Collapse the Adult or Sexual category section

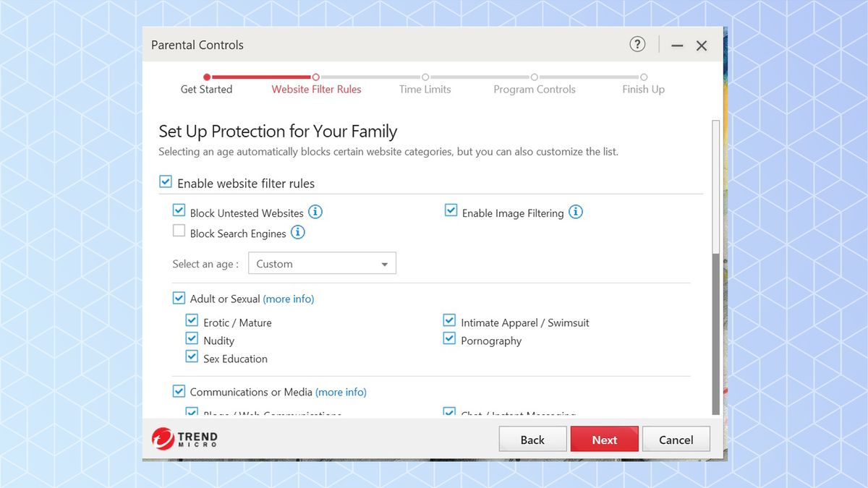[179, 298]
